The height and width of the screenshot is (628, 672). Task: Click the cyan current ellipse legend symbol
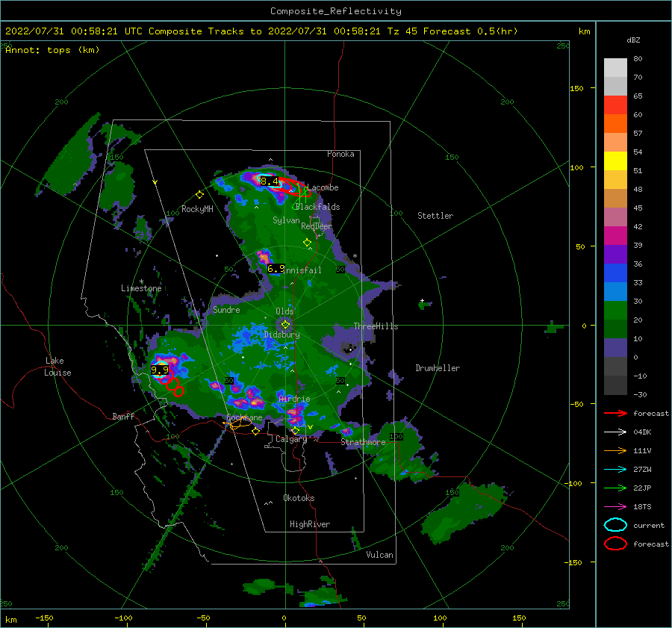[x=615, y=525]
